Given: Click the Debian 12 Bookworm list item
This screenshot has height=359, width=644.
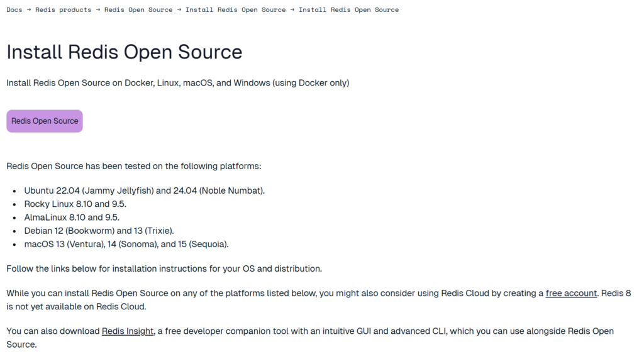Looking at the screenshot, I should tap(99, 231).
